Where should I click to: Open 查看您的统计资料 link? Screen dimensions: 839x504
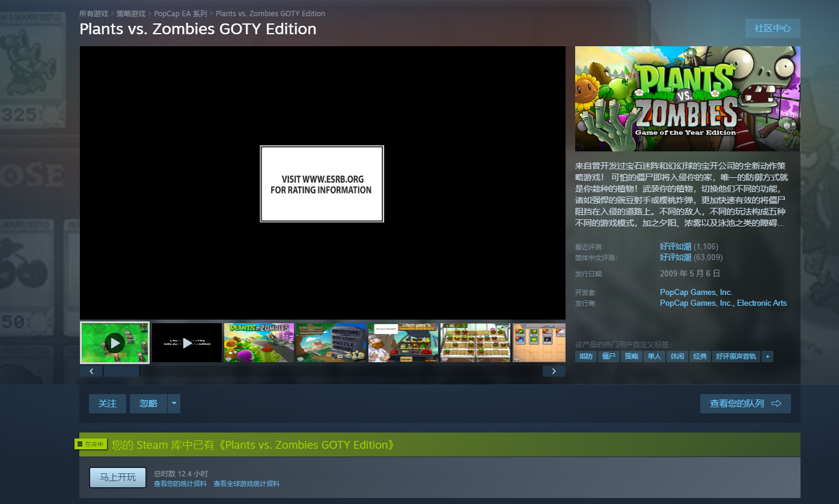tap(180, 484)
